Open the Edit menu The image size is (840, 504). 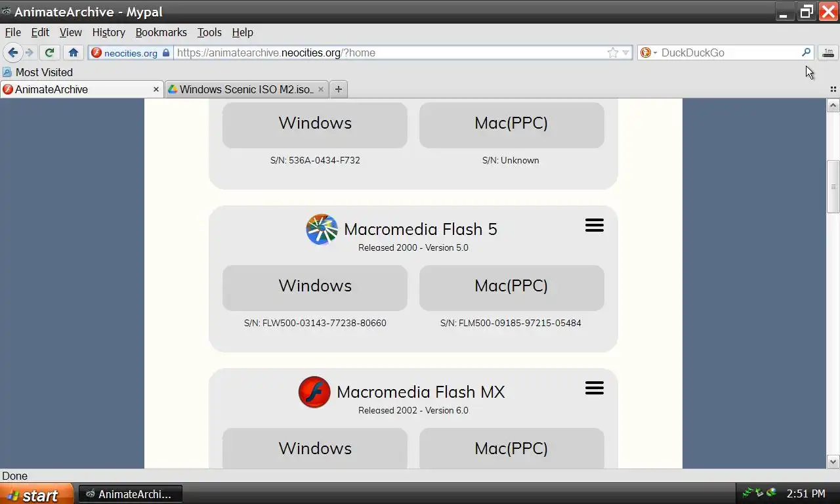click(x=40, y=32)
